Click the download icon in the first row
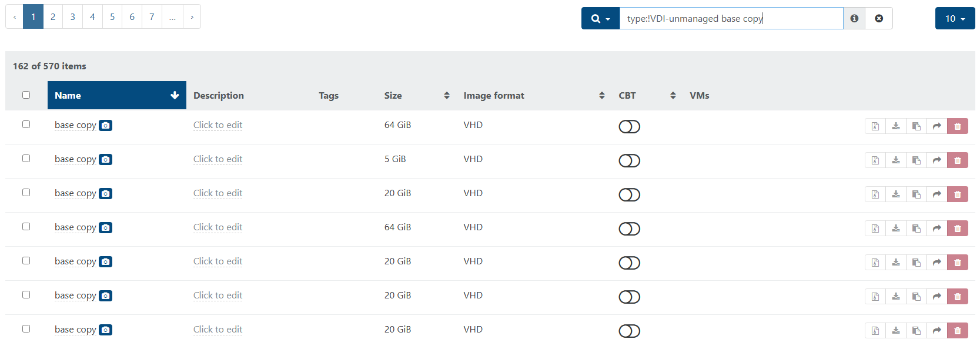 pos(896,126)
